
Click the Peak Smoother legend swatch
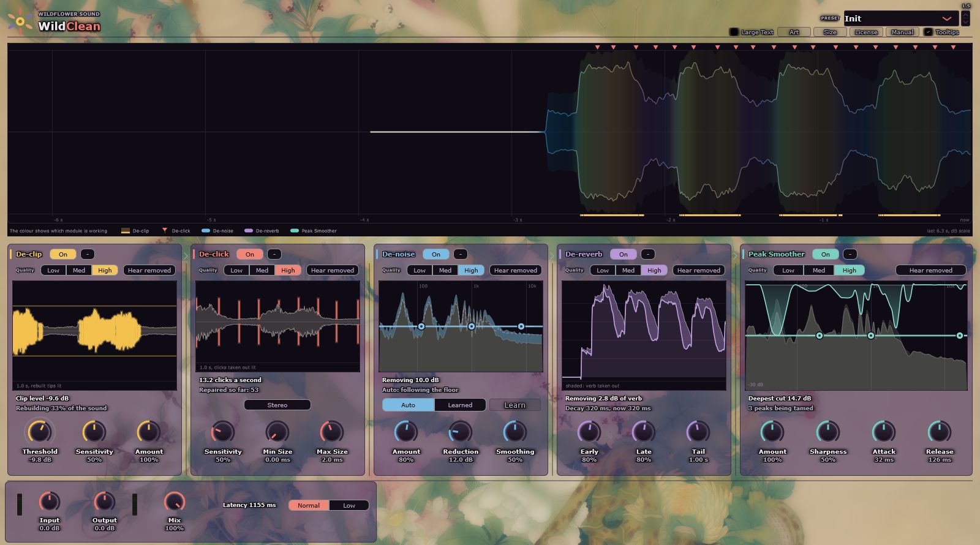point(295,231)
